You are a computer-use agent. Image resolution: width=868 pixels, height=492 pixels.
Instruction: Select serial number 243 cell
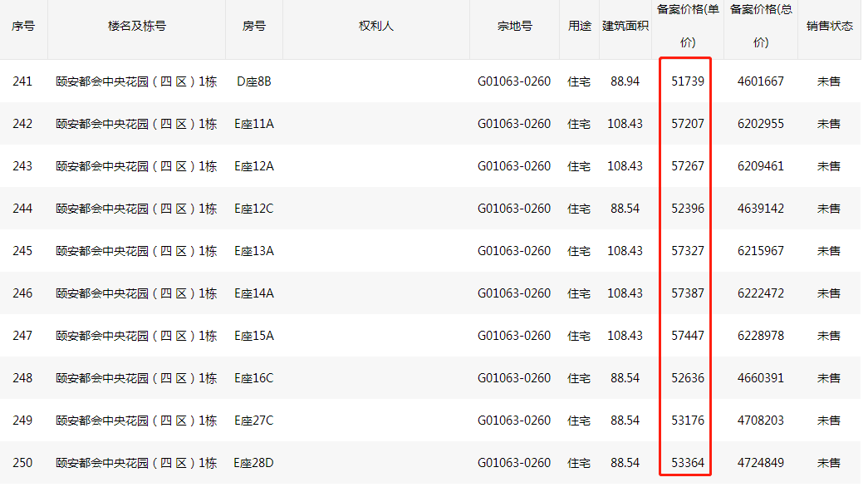[x=22, y=166]
